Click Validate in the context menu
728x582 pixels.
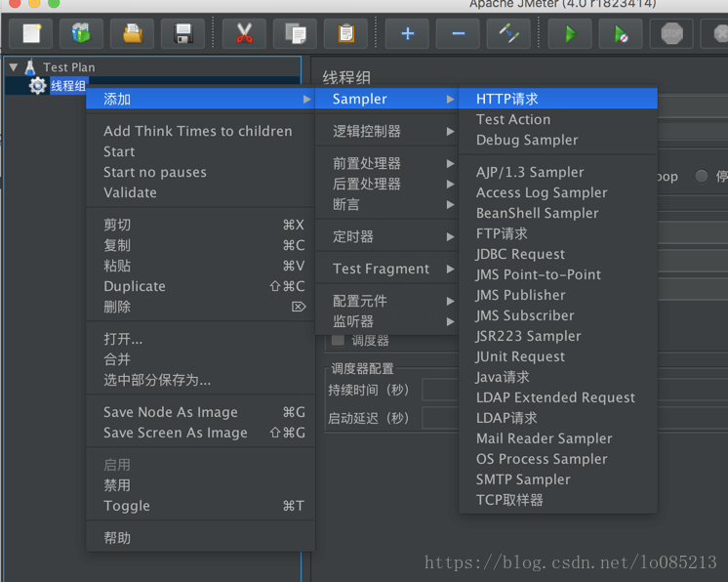(201, 192)
